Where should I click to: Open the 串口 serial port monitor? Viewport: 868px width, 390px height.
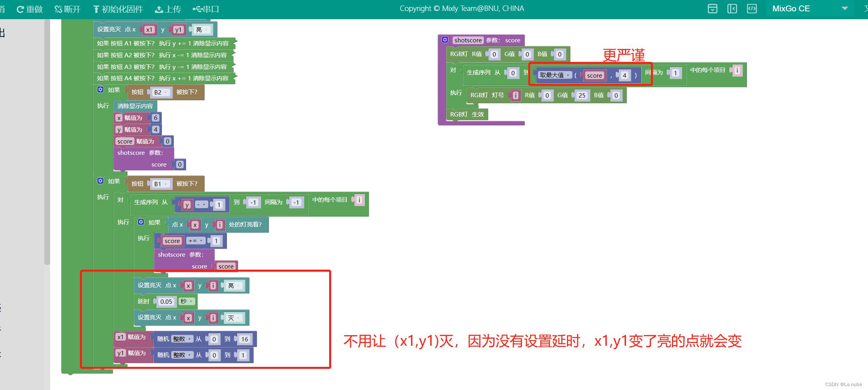pyautogui.click(x=206, y=9)
